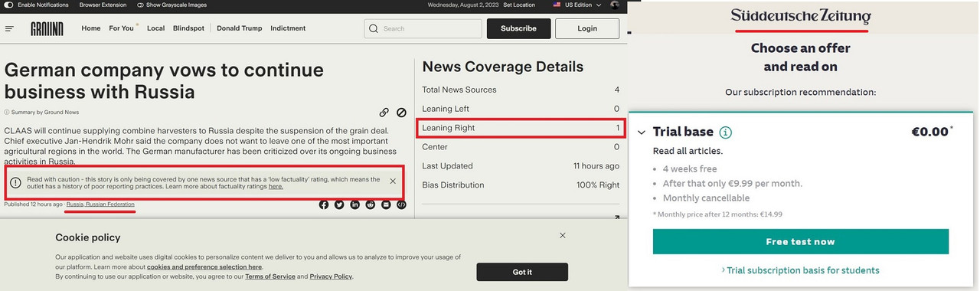Viewport: 980px width, 291px height.
Task: Click the Leaning Left row
Action: coord(521,109)
